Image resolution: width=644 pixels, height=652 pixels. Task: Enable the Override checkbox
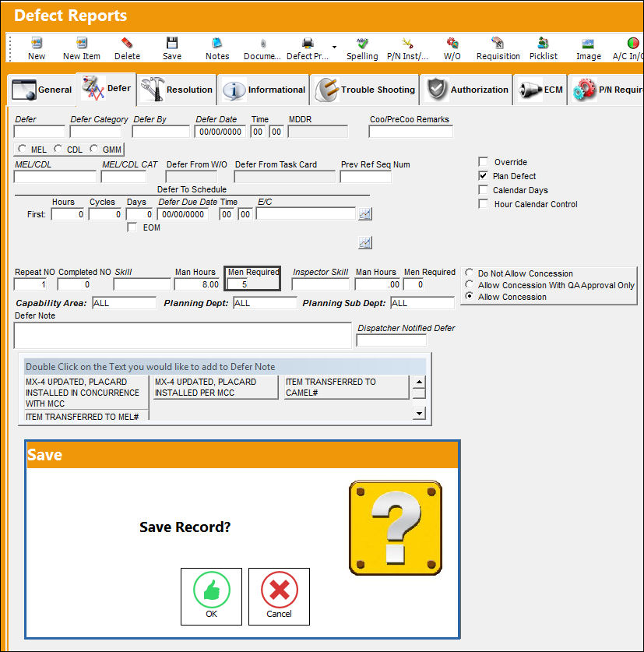tap(483, 161)
